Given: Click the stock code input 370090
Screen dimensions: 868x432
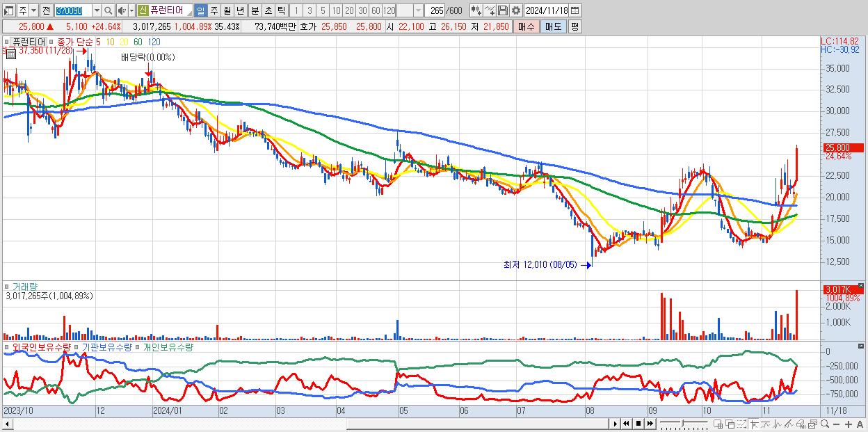Looking at the screenshot, I should (72, 10).
